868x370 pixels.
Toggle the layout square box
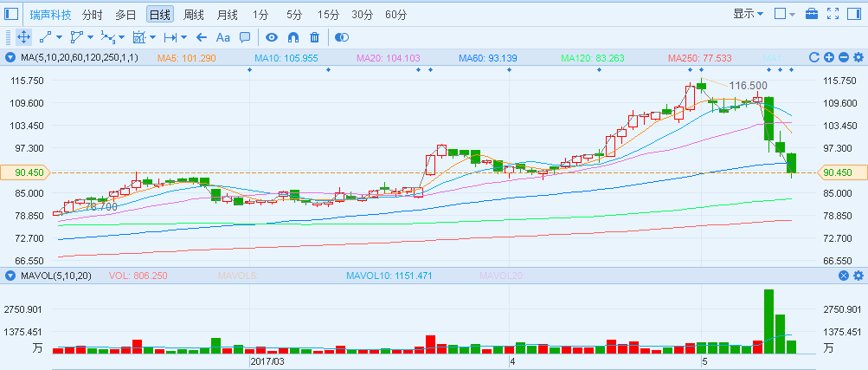780,14
